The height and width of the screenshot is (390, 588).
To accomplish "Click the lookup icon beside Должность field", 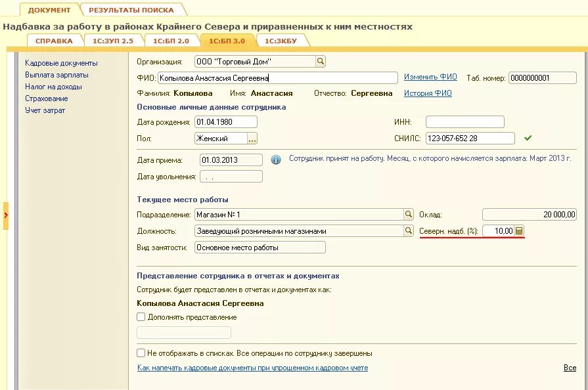I will click(x=409, y=231).
